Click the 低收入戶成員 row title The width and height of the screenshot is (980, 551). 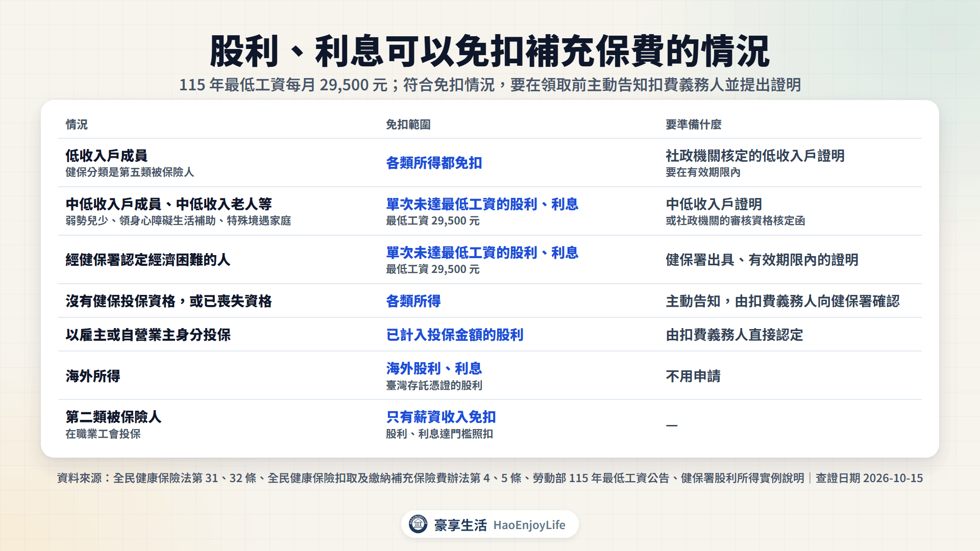click(x=107, y=156)
